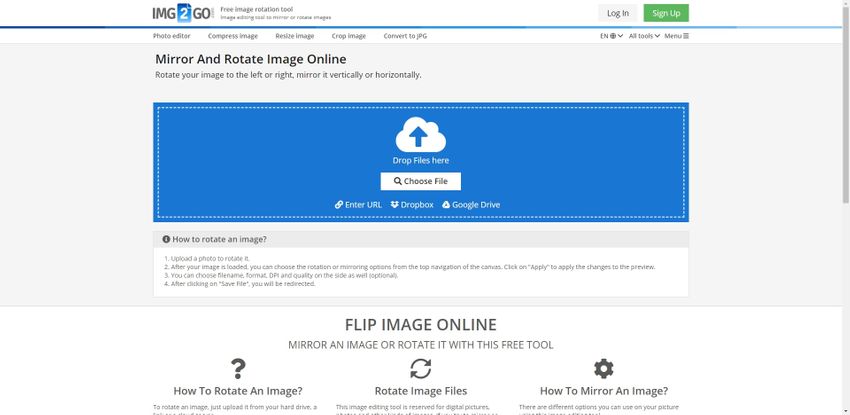Upload from Google Drive

click(471, 205)
